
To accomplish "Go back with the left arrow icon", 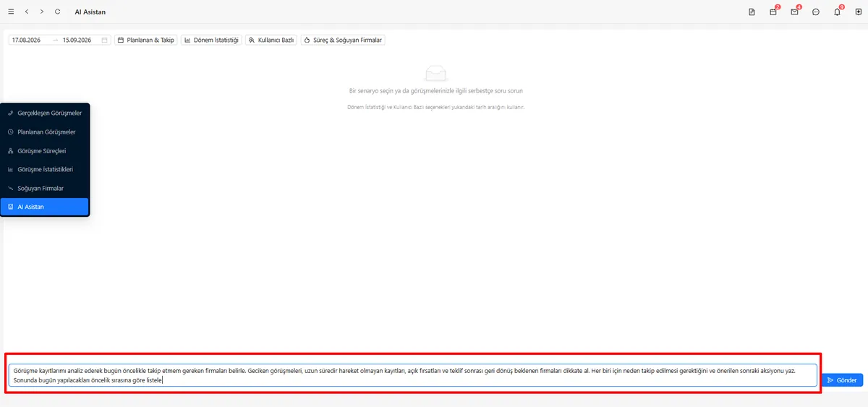I will [x=27, y=12].
